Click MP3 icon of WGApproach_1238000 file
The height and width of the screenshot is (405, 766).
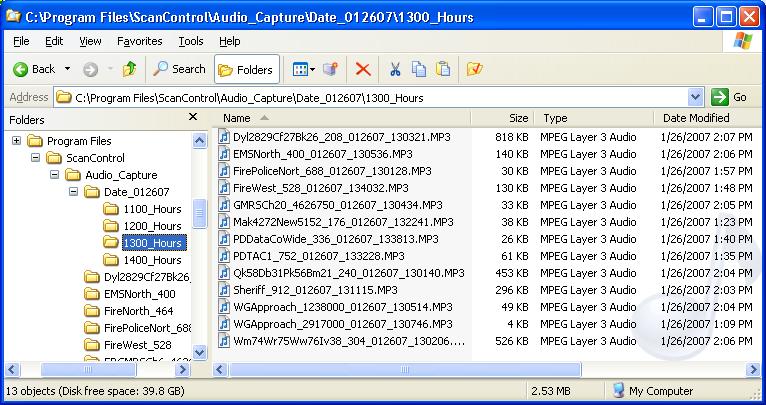(224, 307)
